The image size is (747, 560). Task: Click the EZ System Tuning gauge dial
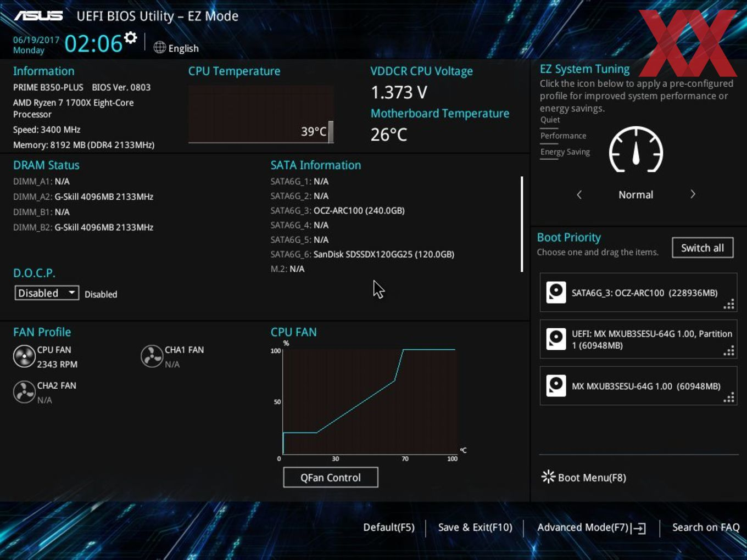(636, 149)
